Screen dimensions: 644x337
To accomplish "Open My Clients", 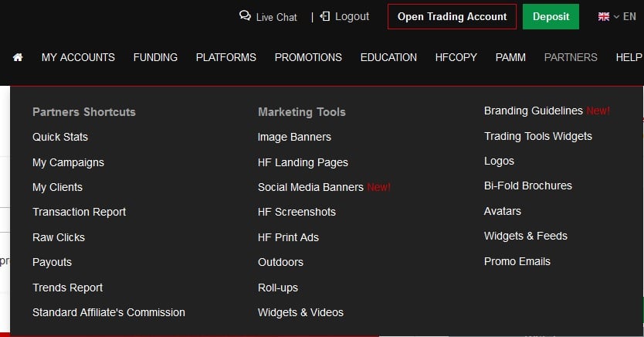I will pos(57,187).
